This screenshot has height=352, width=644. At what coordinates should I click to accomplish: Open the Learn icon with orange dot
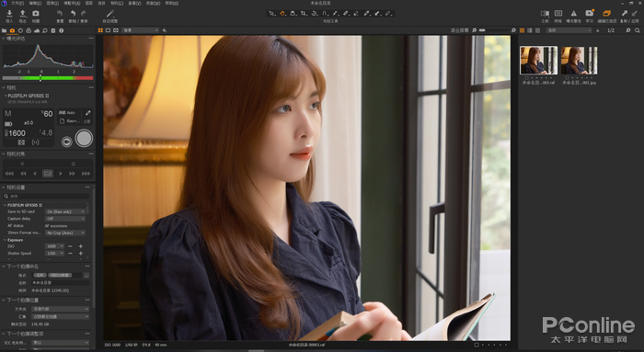click(x=590, y=13)
